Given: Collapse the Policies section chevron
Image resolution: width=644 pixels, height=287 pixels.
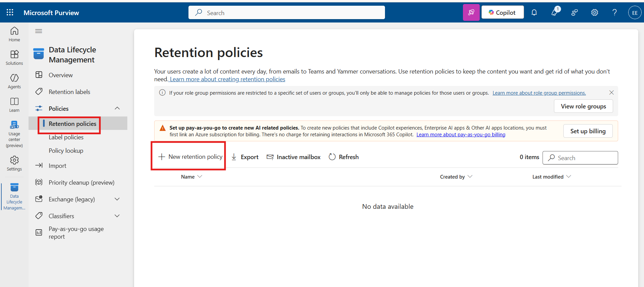Looking at the screenshot, I should point(117,108).
